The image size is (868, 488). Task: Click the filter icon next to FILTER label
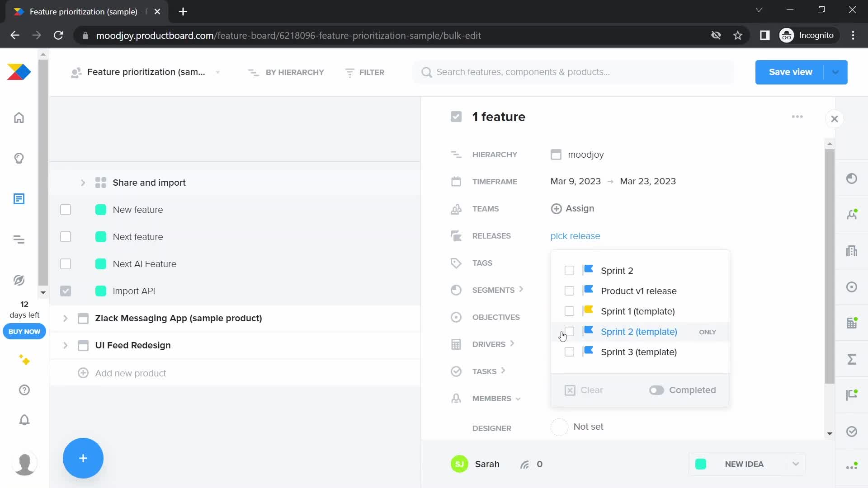click(x=349, y=72)
